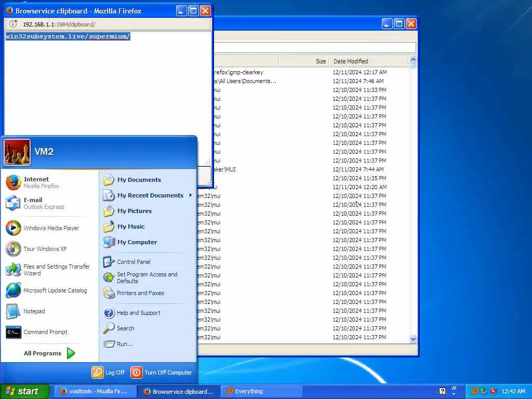Viewport: 532px width, 399px height.
Task: Click the VM2 user chess picture
Action: (x=17, y=152)
